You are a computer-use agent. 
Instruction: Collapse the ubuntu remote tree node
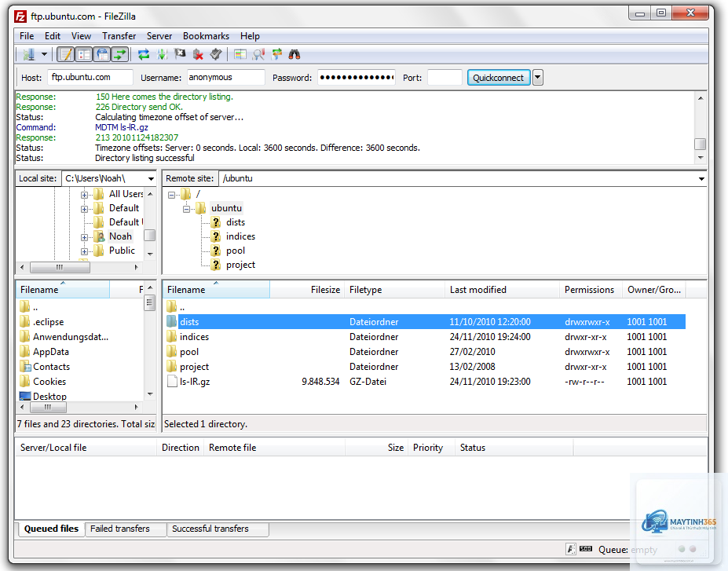pyautogui.click(x=186, y=209)
